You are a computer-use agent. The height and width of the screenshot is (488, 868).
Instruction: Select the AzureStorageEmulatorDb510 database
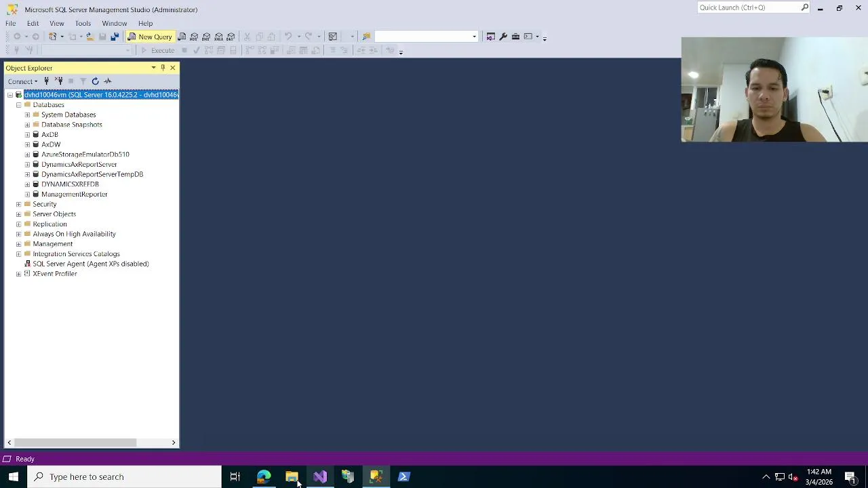(85, 155)
